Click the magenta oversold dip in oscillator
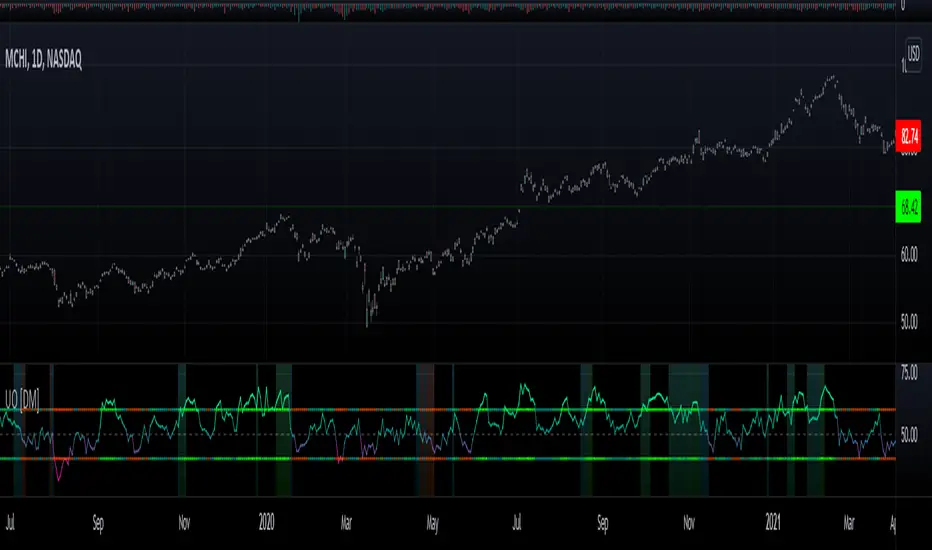The image size is (932, 550). [62, 472]
